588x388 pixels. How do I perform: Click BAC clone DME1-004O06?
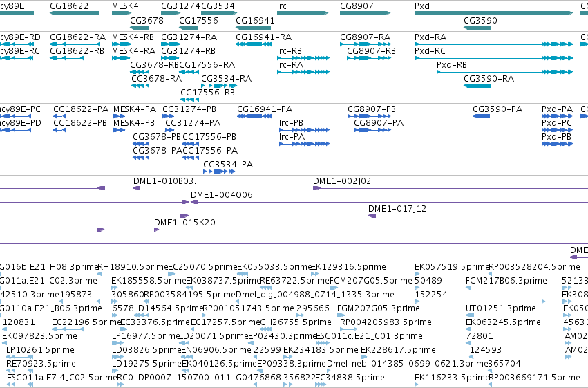click(222, 195)
